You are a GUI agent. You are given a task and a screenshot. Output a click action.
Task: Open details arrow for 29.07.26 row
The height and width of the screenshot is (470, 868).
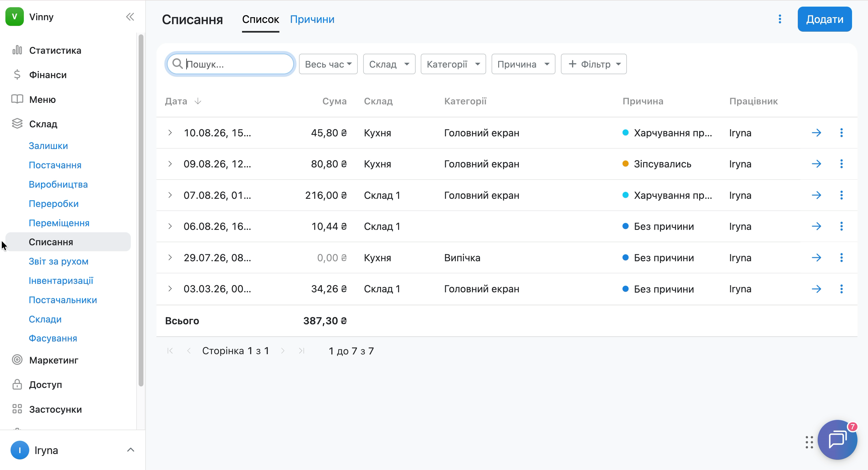tap(816, 258)
